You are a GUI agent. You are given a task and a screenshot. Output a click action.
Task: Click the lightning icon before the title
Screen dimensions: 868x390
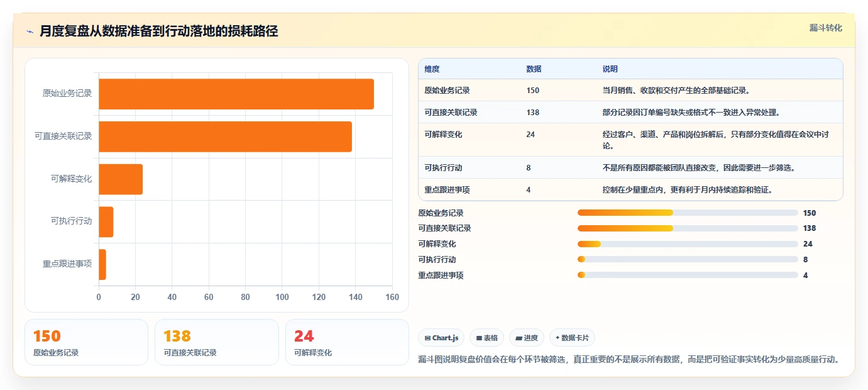pos(30,31)
